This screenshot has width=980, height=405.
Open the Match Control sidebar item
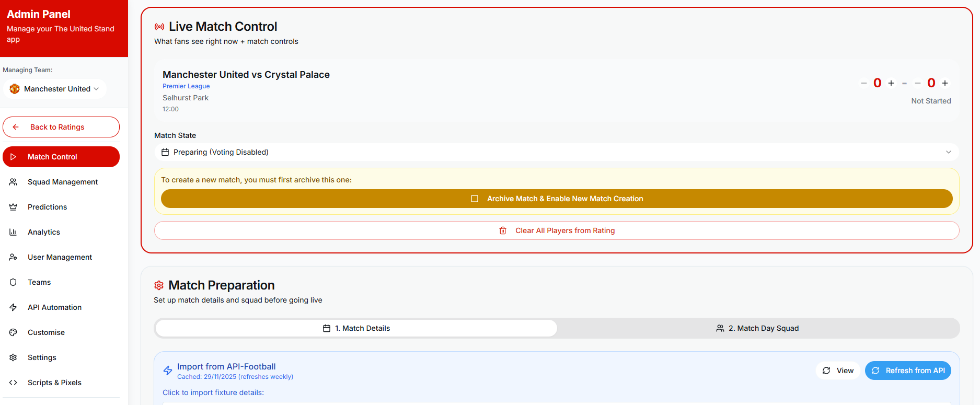61,157
